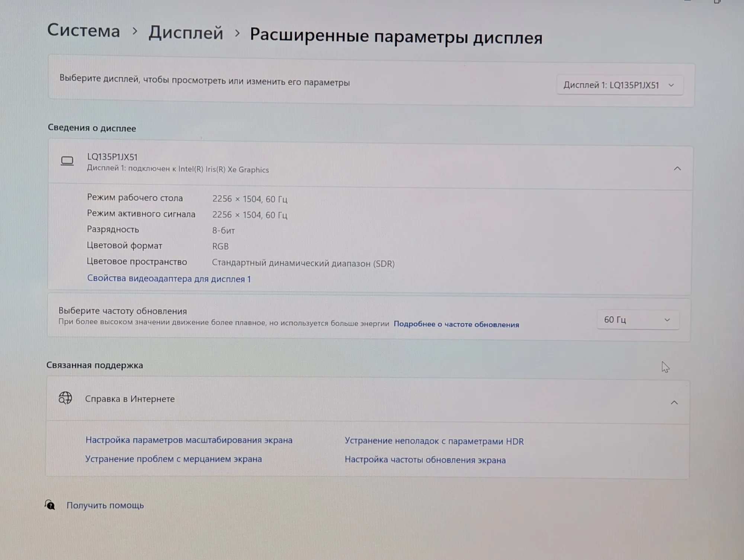Click the laptop display icon
Image resolution: width=744 pixels, height=560 pixels.
[67, 161]
